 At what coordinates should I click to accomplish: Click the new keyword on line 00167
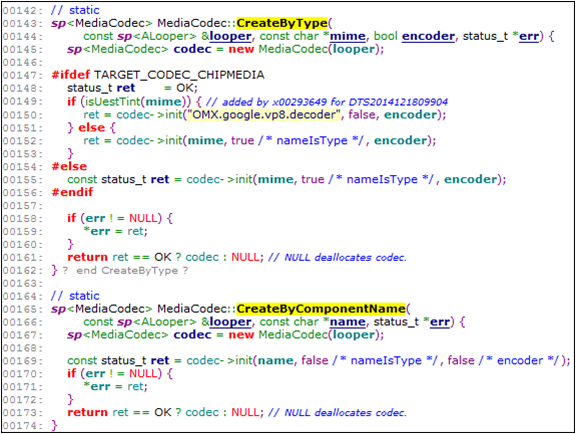(241, 335)
